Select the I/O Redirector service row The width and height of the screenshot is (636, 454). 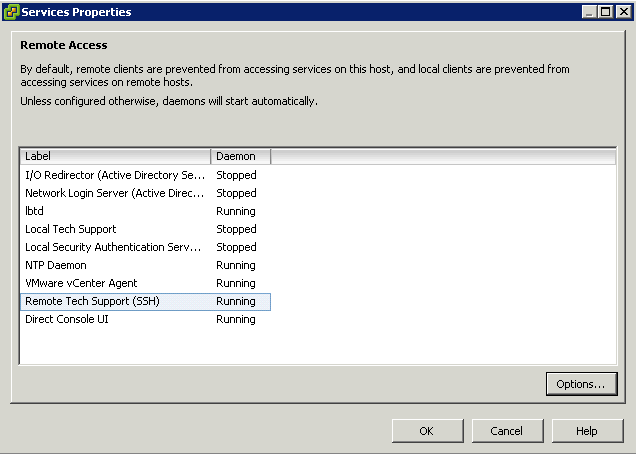point(145,175)
